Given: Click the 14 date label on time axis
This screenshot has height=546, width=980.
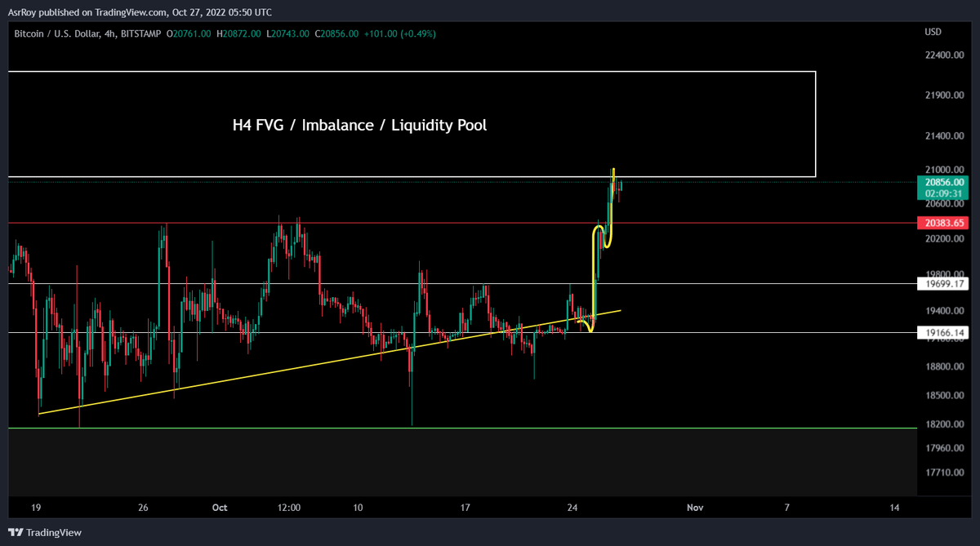Looking at the screenshot, I should (894, 508).
